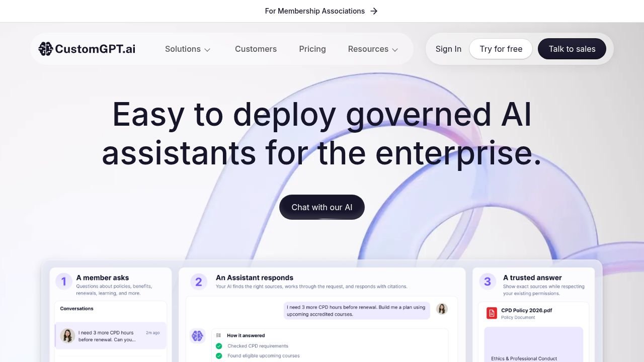Expand the Resources dropdown menu
Viewport: 644px width, 362px height.
[x=373, y=49]
